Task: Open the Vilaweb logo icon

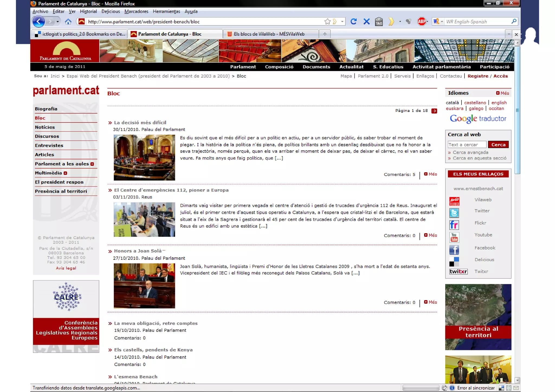Action: [454, 201]
